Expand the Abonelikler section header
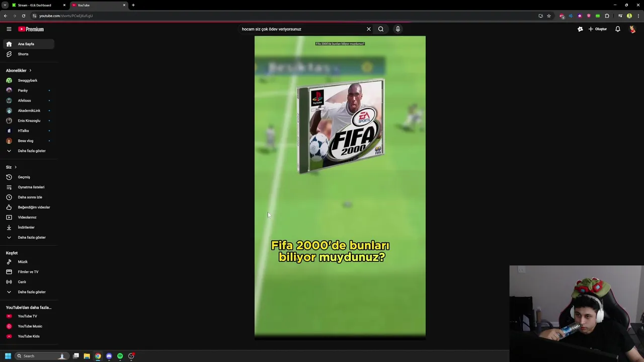Viewport: 644px width, 362px height. tap(19, 70)
